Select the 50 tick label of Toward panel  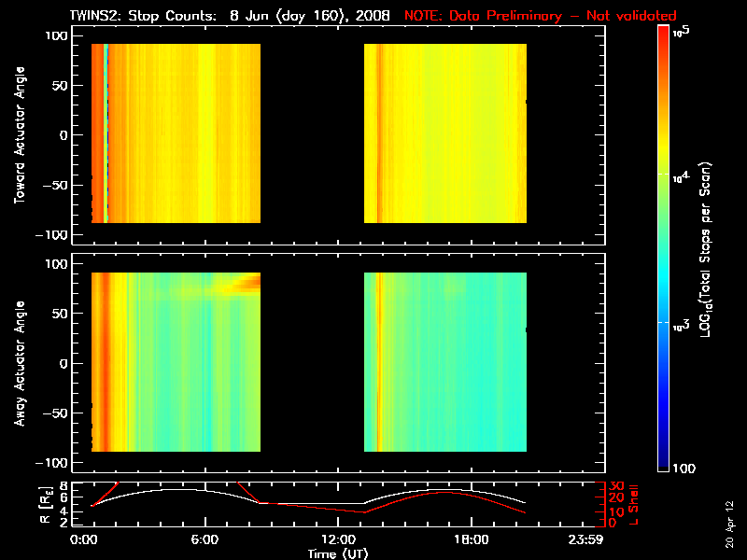(61, 86)
